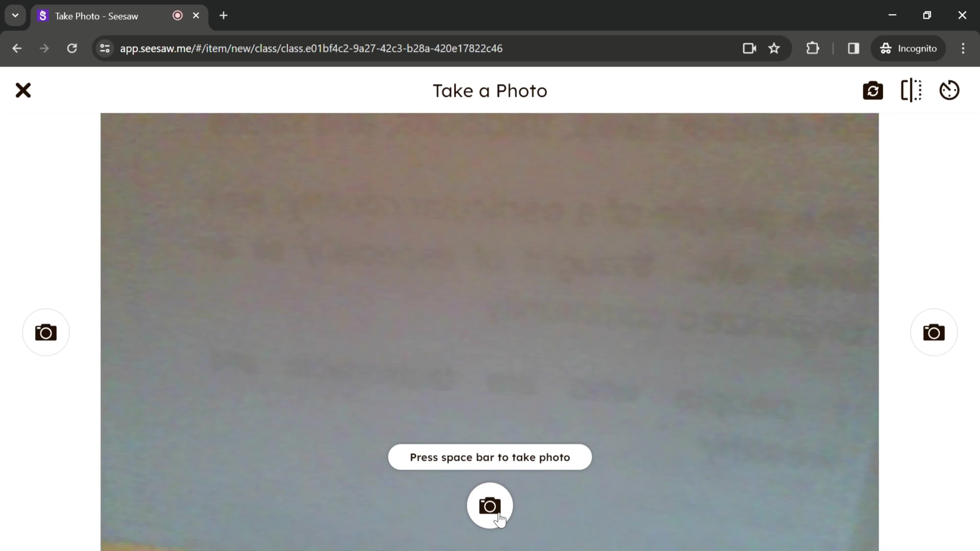Screen dimensions: 980x551
Task: Open the camera flip toggle
Action: [874, 90]
